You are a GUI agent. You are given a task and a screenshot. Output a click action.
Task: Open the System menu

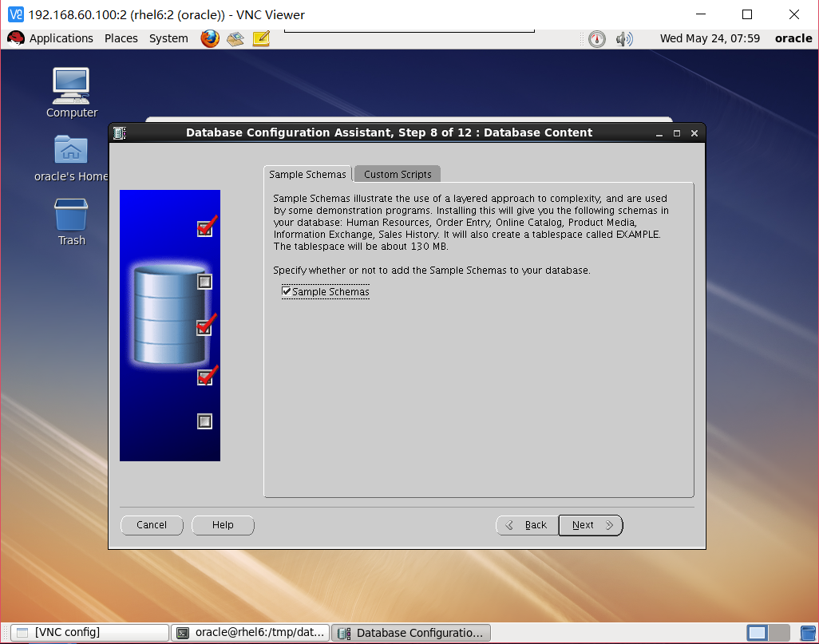[168, 38]
